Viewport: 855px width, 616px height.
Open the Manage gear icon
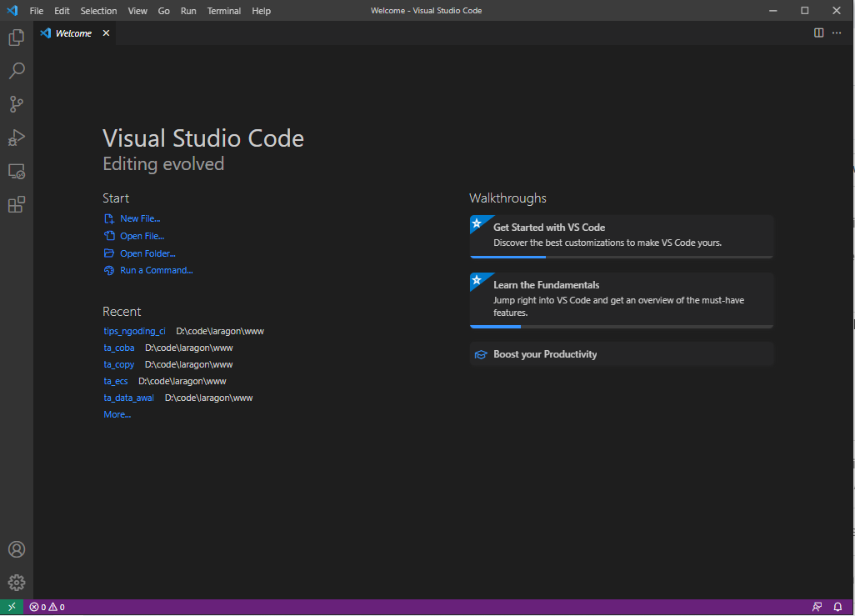click(x=17, y=583)
